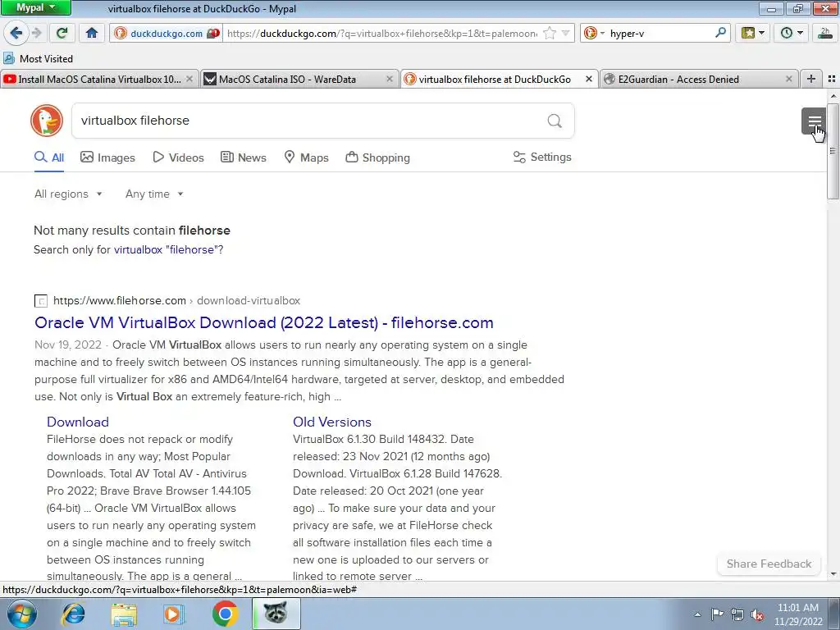Screen dimensions: 840x630
Task: Select the All results tab
Action: tap(49, 157)
